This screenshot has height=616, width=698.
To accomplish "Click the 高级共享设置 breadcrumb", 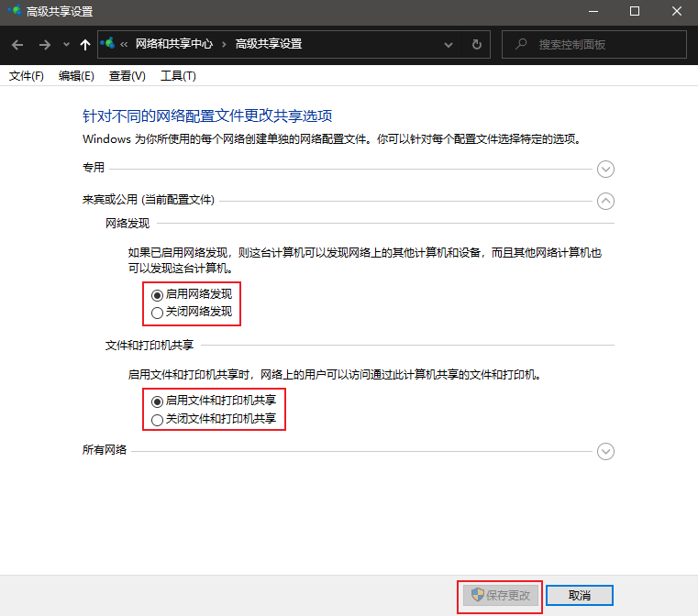I will [x=269, y=44].
